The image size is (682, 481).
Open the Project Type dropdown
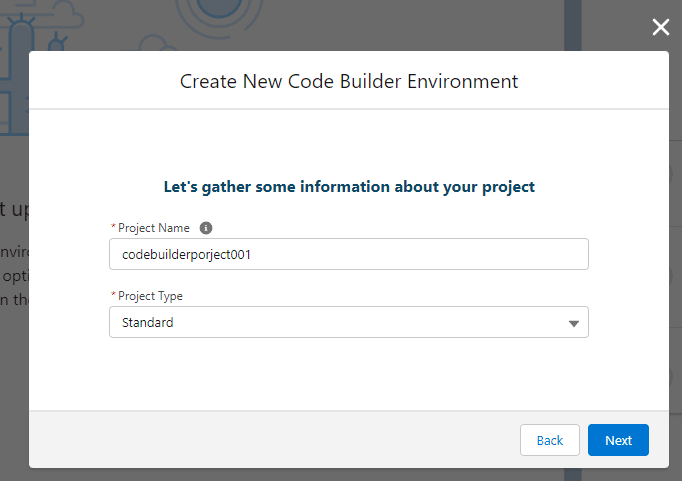(349, 322)
